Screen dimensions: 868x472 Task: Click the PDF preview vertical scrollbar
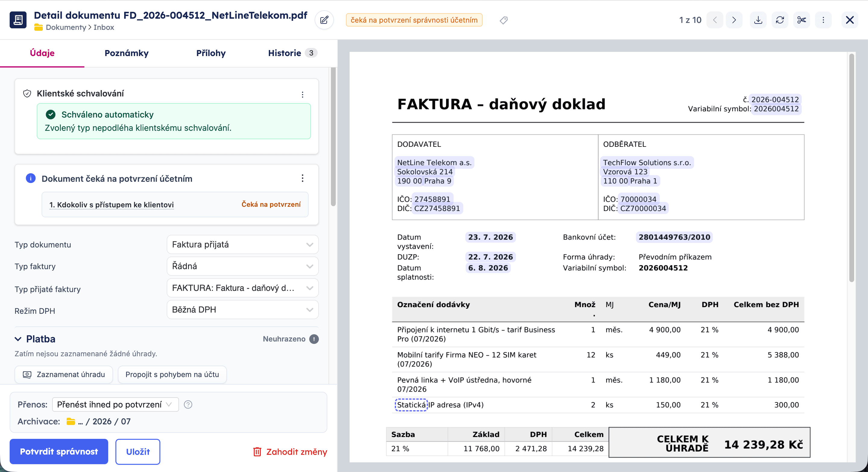click(x=851, y=168)
